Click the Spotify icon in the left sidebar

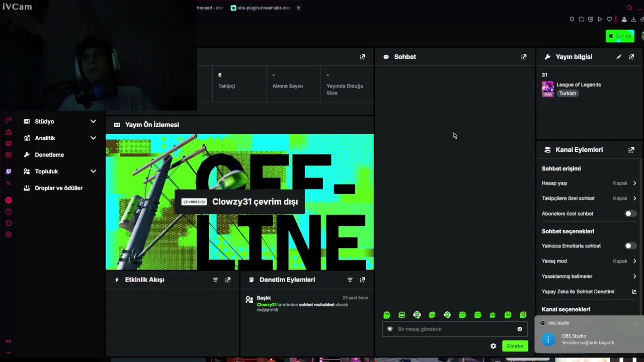click(9, 200)
